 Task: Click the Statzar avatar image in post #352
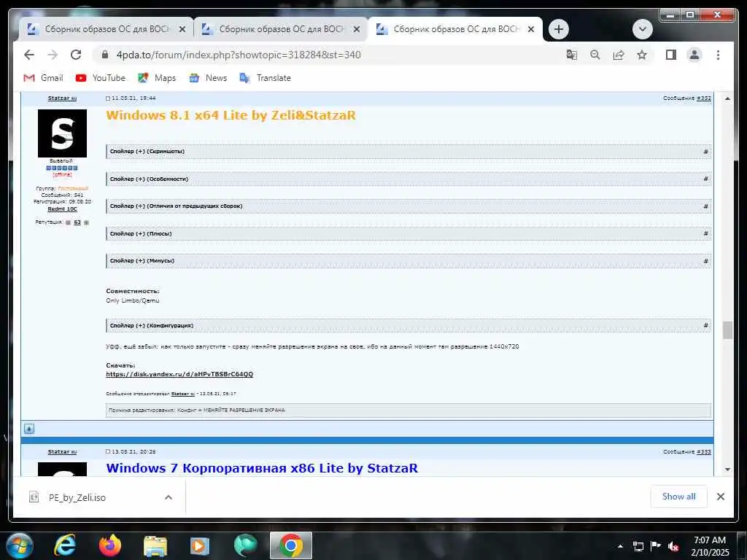tap(63, 133)
